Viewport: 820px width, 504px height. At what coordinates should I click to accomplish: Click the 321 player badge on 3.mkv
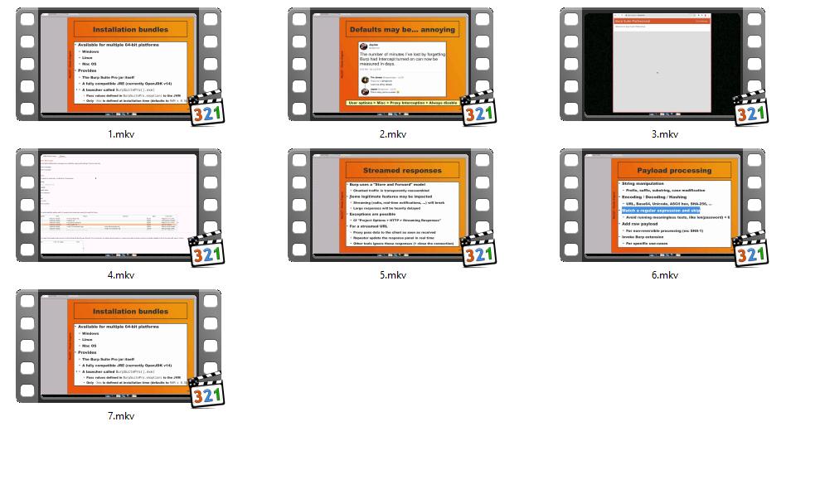tap(751, 109)
